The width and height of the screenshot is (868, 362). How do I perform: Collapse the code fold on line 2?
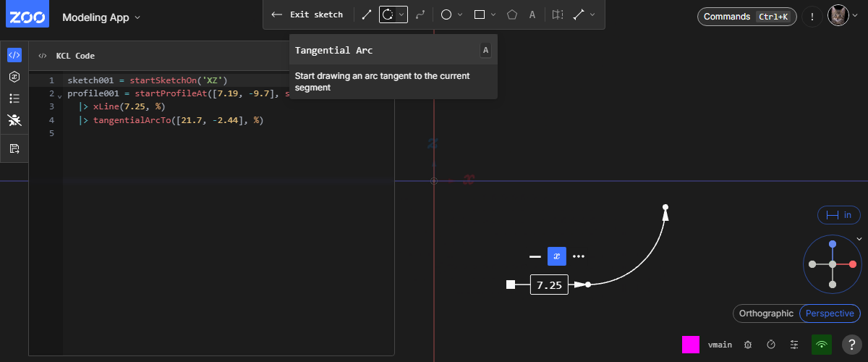(59, 95)
